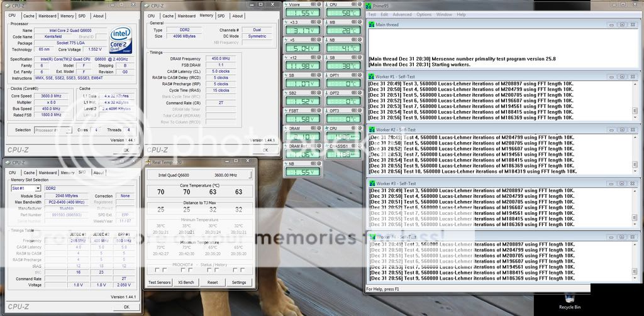Toggle core 2 PROCHOT status checkbox

(183, 270)
